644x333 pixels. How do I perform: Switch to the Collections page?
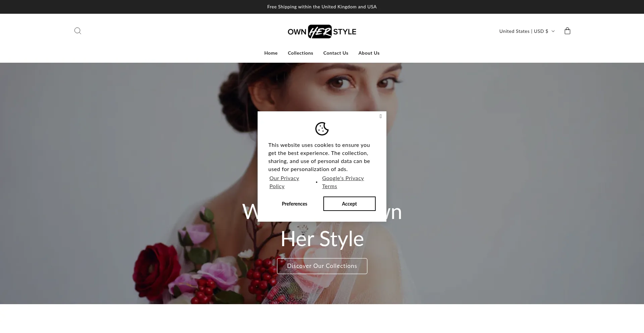(x=300, y=53)
